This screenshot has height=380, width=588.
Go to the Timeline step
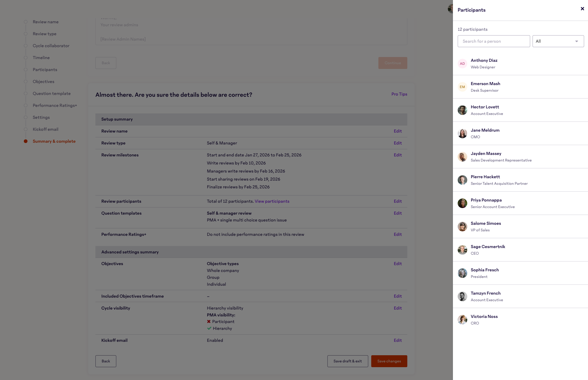(41, 58)
